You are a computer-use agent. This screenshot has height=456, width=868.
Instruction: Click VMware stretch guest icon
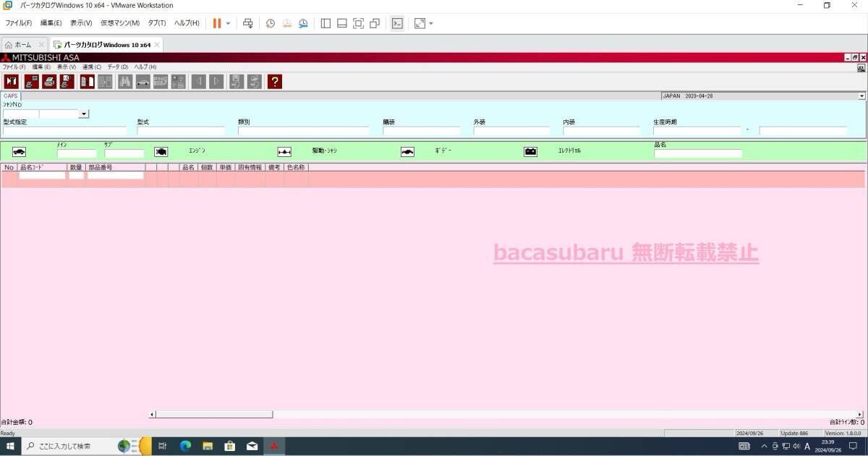tap(420, 23)
